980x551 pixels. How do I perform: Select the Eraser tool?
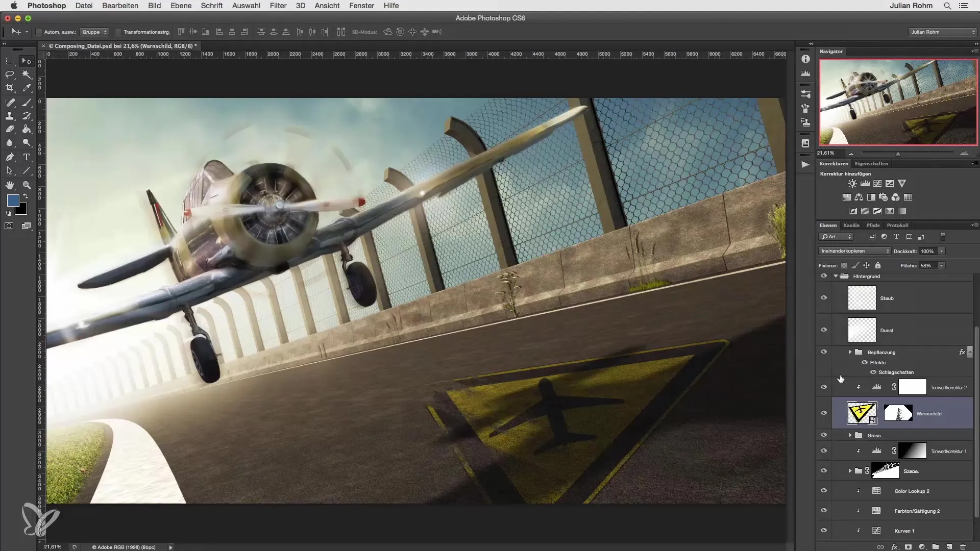10,129
